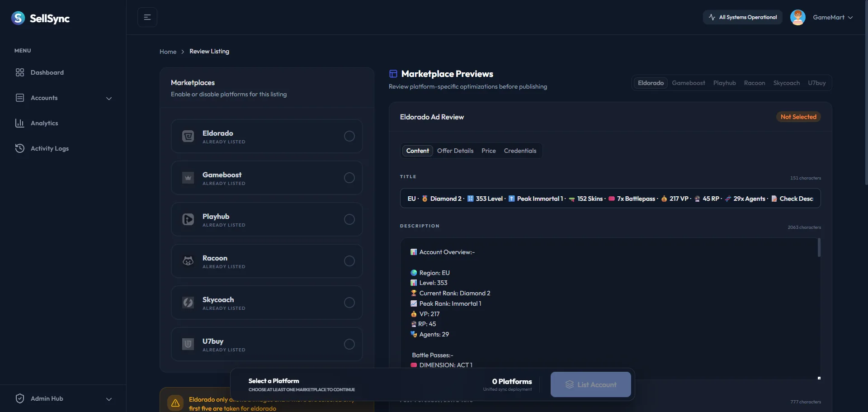Viewport: 868px width, 412px height.
Task: Click the yellow warning triangle icon
Action: pyautogui.click(x=175, y=403)
